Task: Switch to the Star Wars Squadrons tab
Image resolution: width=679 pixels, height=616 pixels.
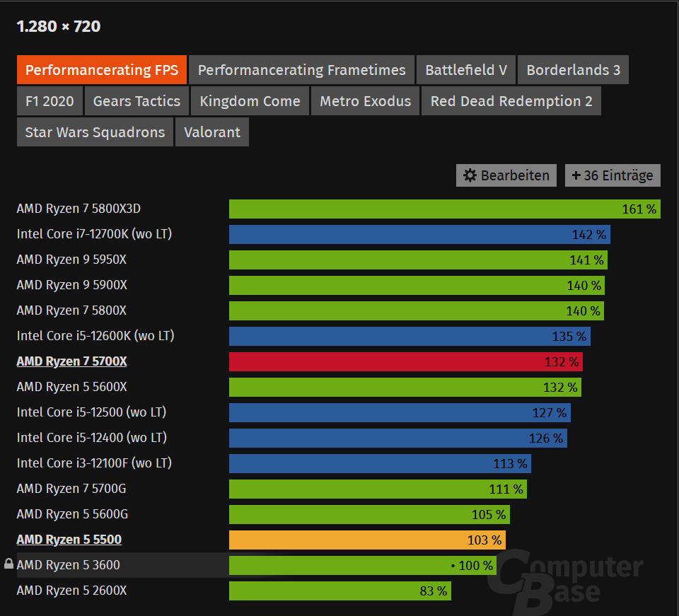Action: point(95,132)
